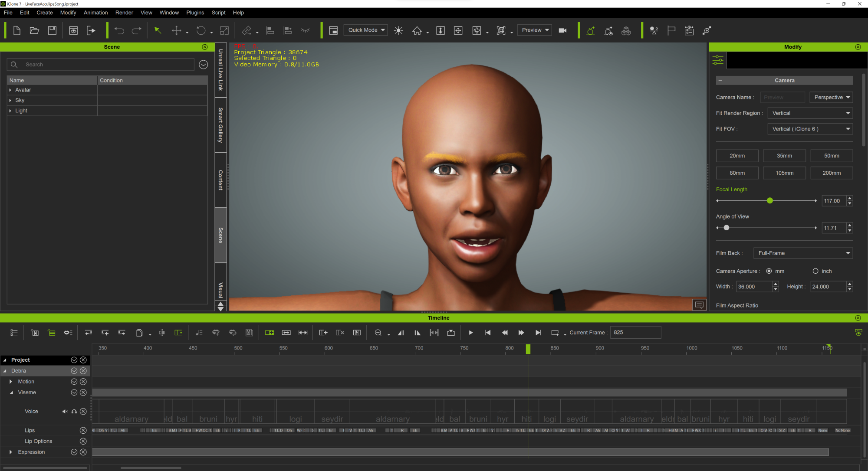This screenshot has height=471, width=868.
Task: Open the Render menu
Action: point(124,13)
